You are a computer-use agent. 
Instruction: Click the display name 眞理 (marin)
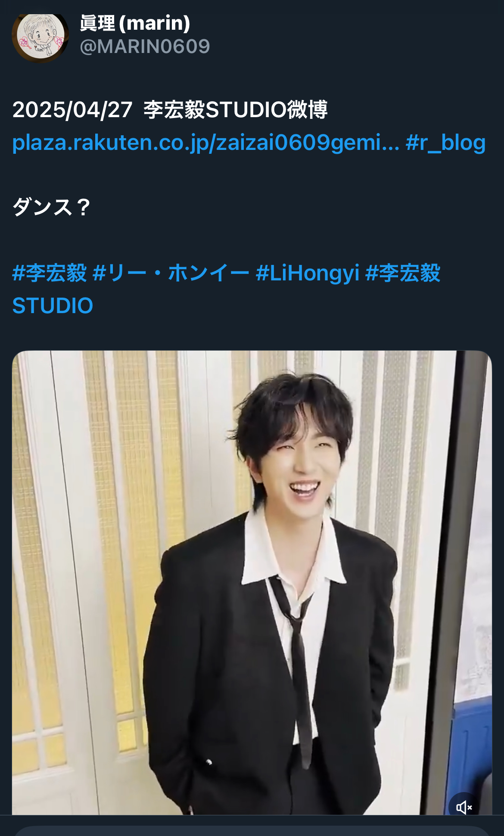click(x=135, y=23)
